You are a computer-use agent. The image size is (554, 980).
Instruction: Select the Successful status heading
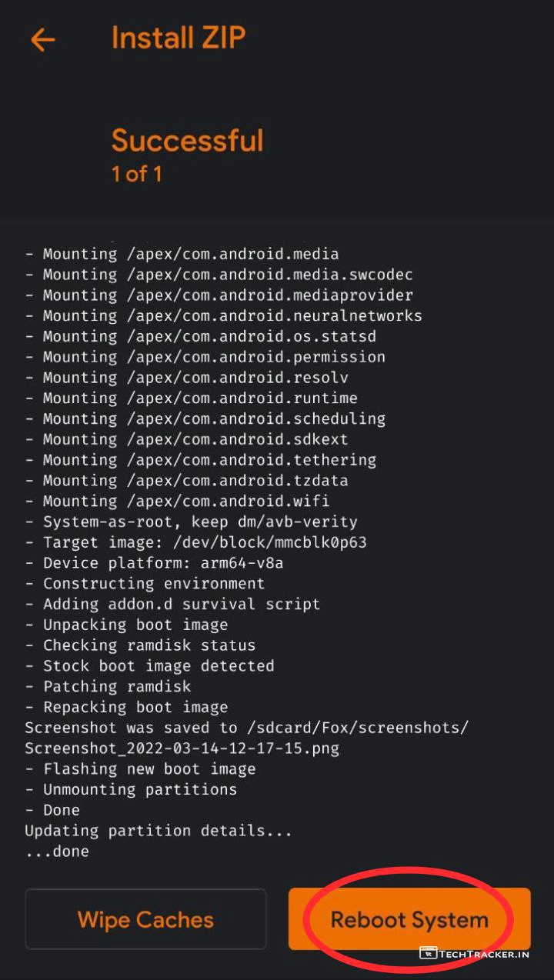(x=187, y=141)
